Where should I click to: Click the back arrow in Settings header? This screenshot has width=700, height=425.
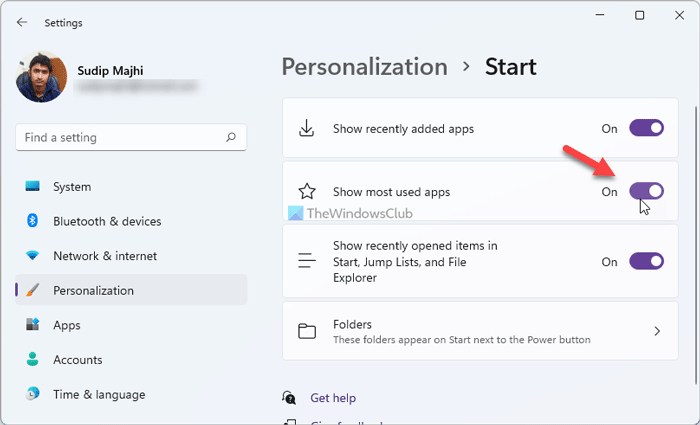(x=23, y=22)
